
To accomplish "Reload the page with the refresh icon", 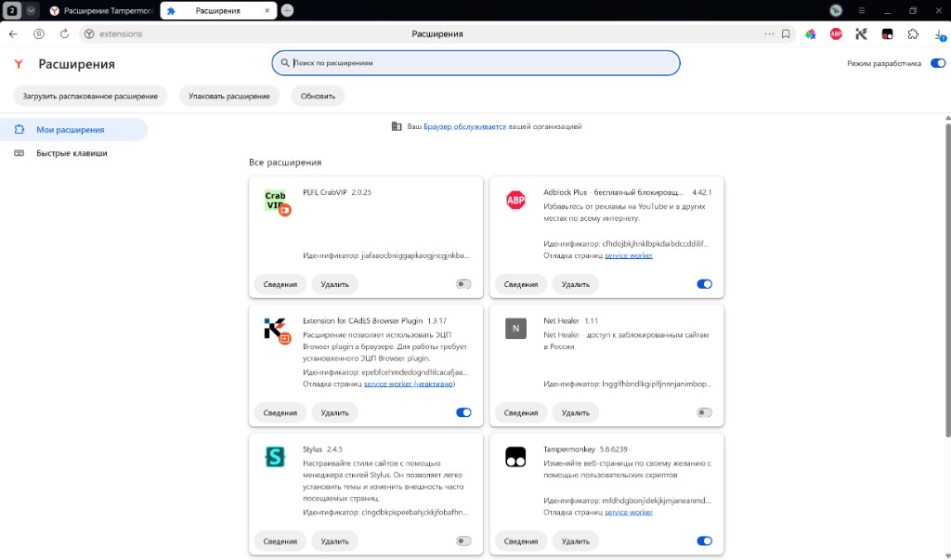I will click(x=64, y=34).
